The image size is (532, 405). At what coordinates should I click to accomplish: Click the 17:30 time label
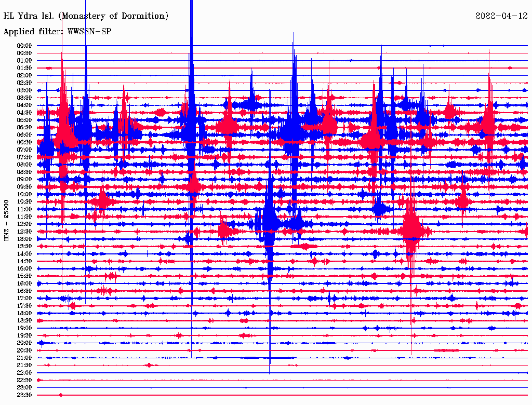24,306
